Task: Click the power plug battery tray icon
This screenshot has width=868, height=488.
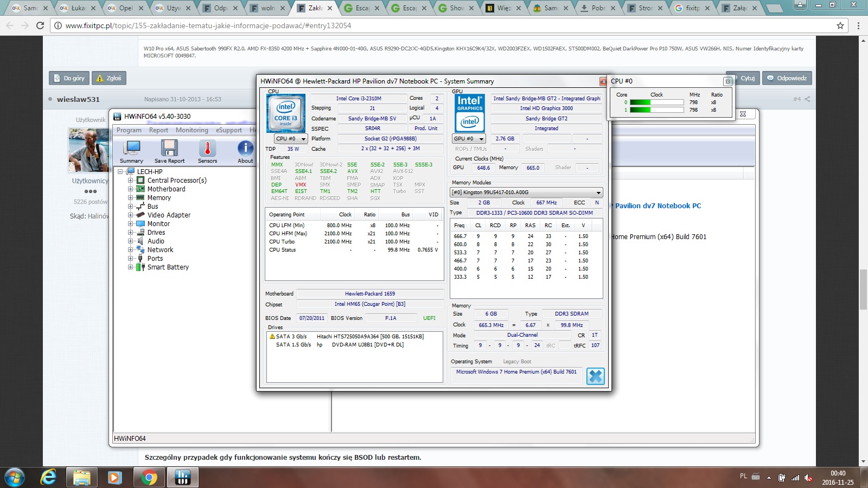Action: pos(782,478)
